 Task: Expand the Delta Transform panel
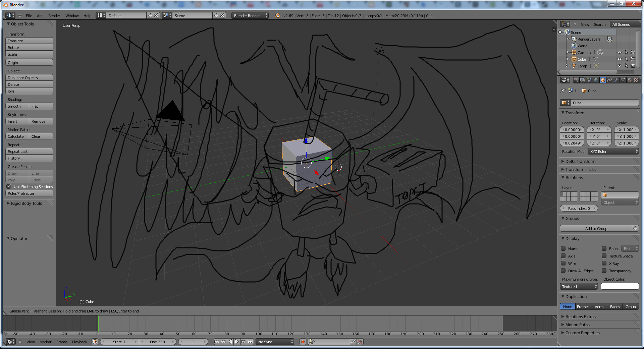point(580,161)
